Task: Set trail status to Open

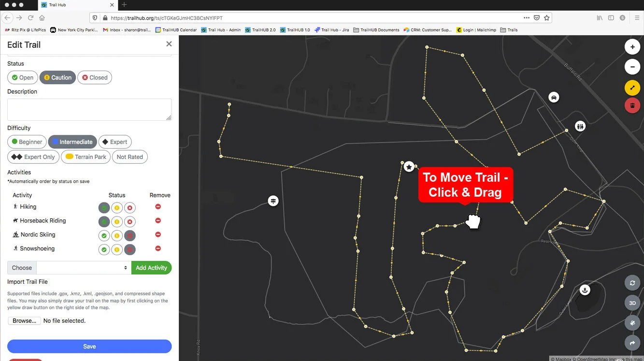Action: tap(23, 77)
